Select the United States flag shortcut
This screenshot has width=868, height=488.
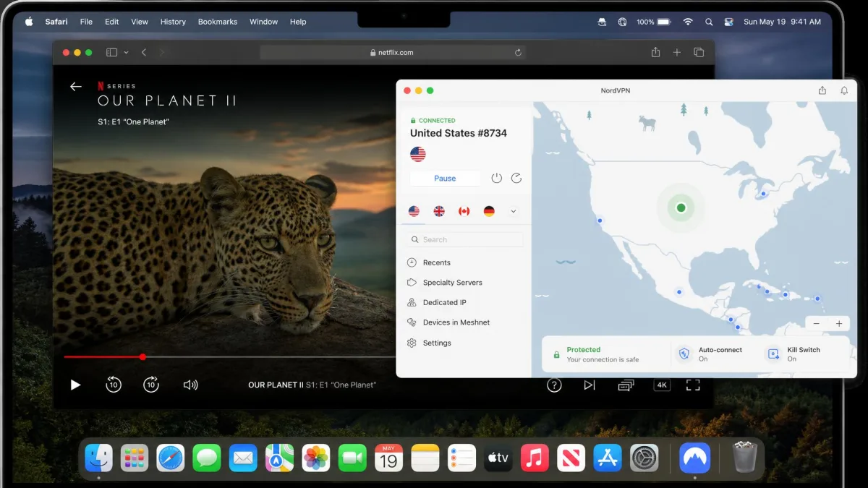tap(414, 211)
